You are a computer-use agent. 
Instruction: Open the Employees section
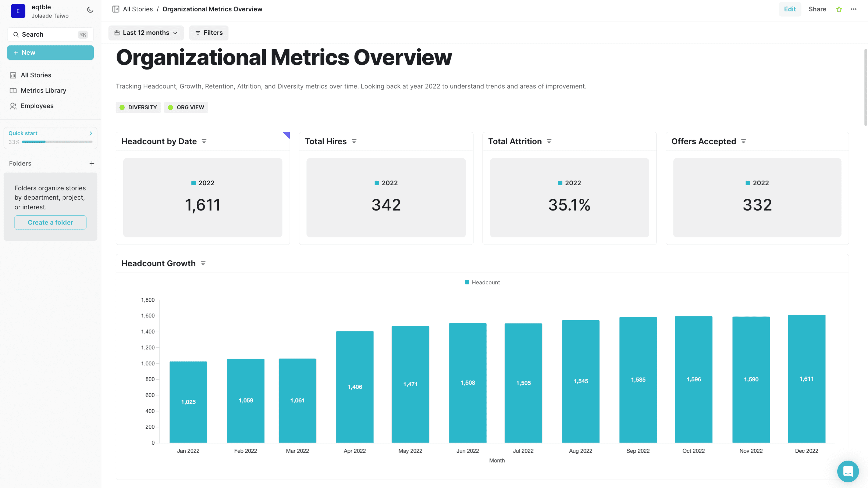(x=37, y=106)
